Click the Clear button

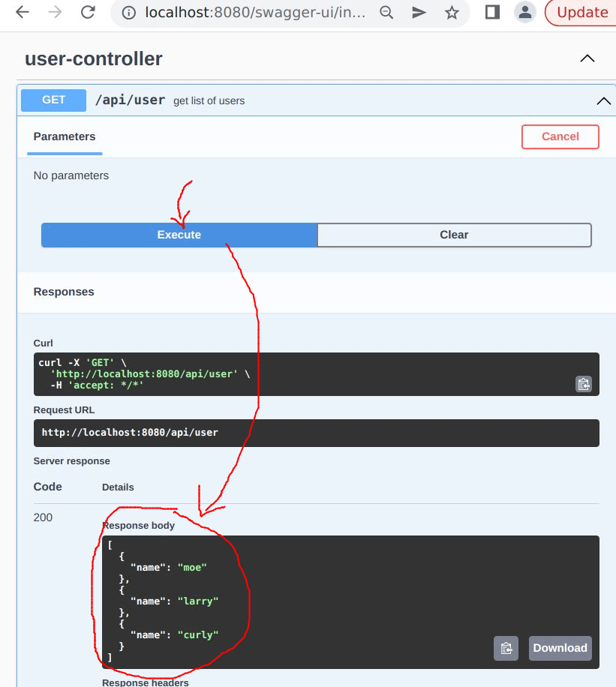coord(454,235)
